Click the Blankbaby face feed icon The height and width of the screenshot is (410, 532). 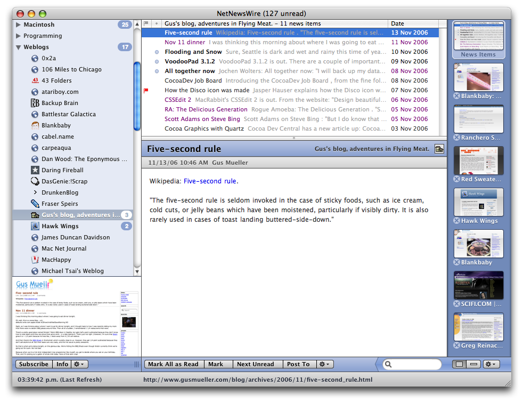click(35, 125)
